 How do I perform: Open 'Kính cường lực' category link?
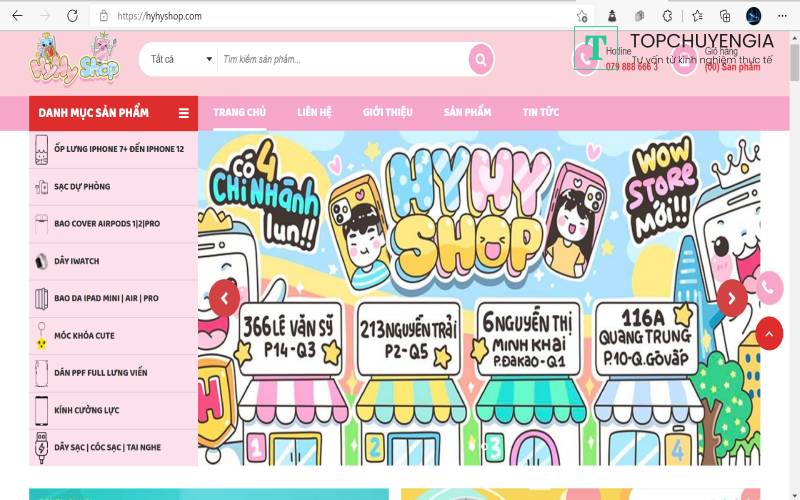coord(86,410)
